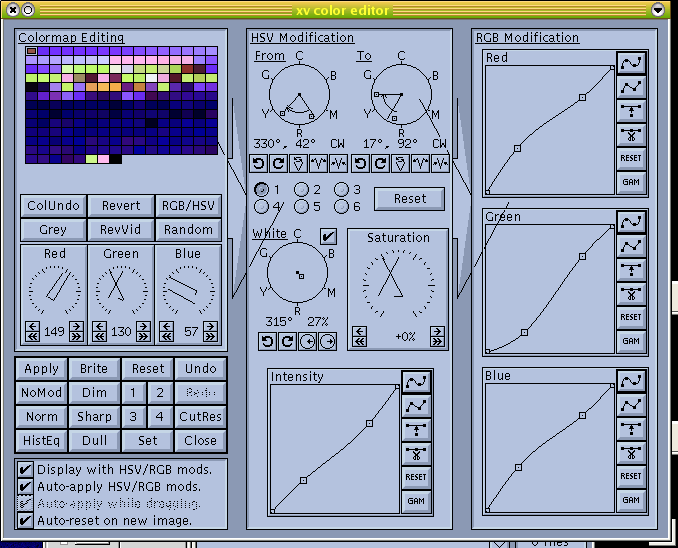Increase Green value with double-arrow
The image size is (678, 548).
pos(143,336)
